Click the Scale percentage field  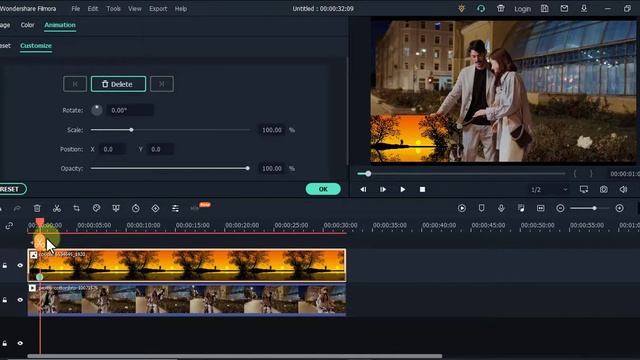pyautogui.click(x=271, y=130)
